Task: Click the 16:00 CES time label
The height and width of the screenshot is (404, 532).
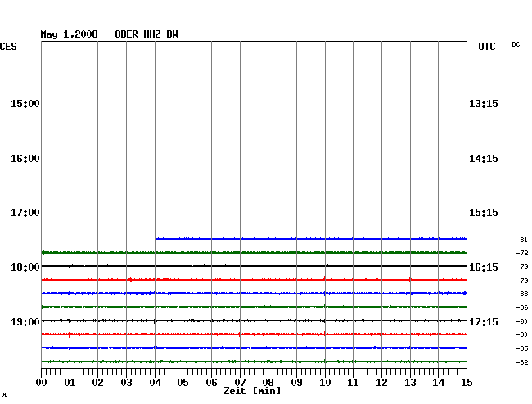Action: point(25,159)
